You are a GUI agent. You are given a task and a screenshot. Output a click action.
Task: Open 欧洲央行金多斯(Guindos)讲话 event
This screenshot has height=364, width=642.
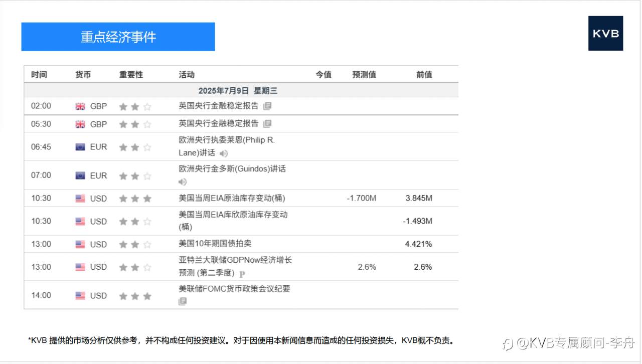pos(232,169)
